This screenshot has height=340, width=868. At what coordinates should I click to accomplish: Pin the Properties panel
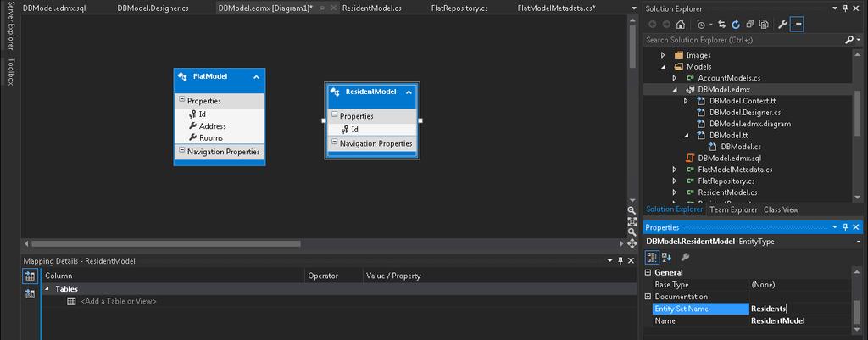(x=845, y=227)
